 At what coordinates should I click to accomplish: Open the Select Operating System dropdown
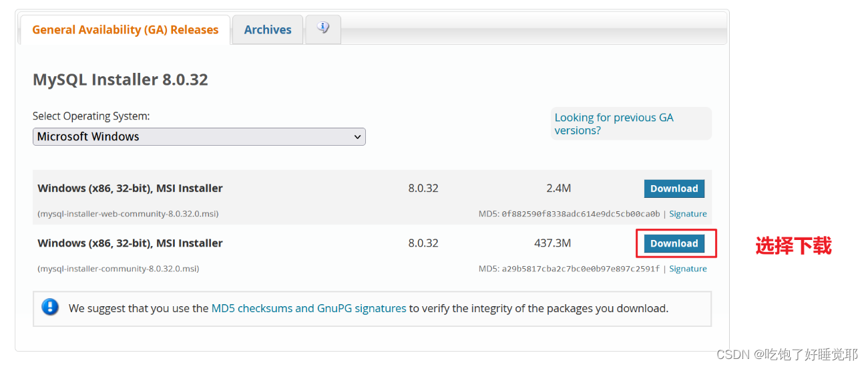199,136
